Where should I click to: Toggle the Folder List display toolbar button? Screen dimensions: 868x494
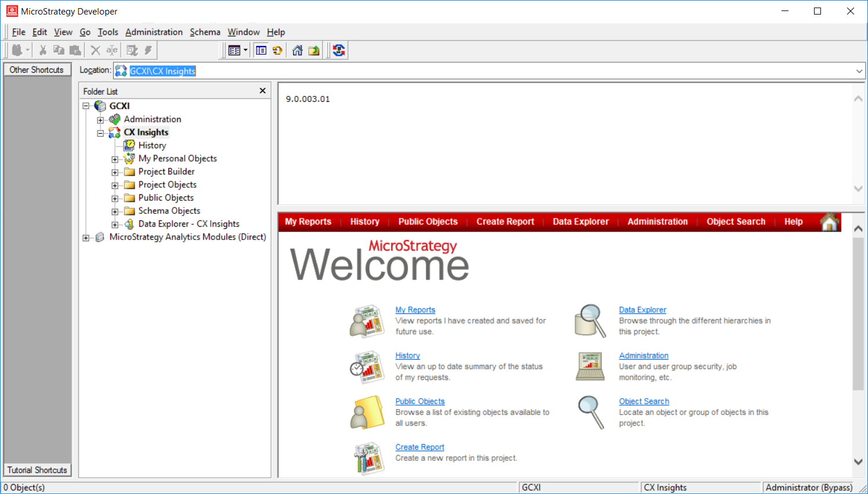[x=261, y=51]
